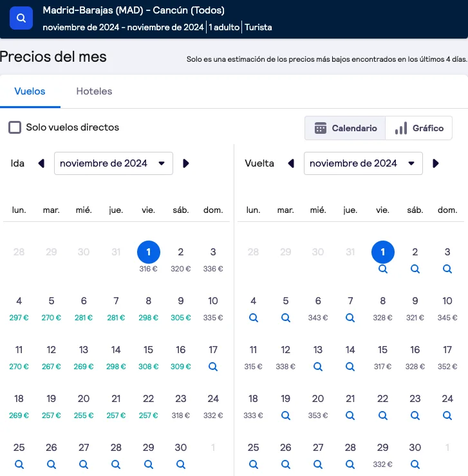Click the 1 adulto passenger text
This screenshot has width=468, height=476.
(x=224, y=27)
